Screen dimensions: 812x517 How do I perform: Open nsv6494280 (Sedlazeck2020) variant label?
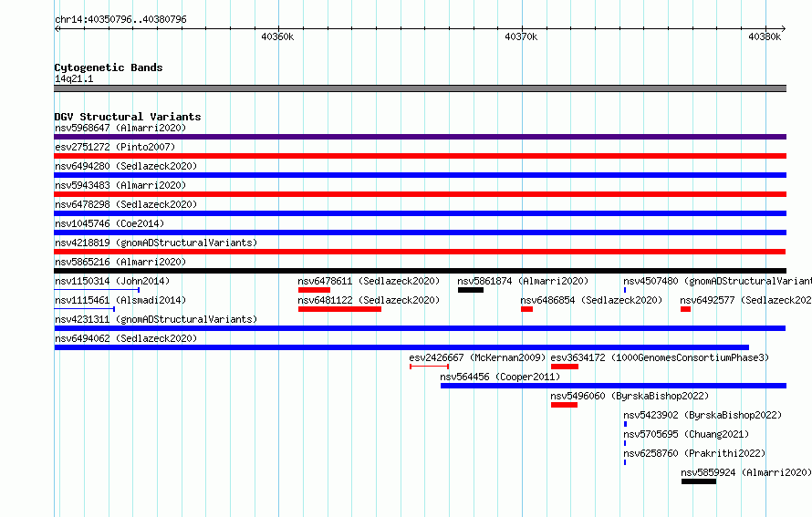[126, 166]
